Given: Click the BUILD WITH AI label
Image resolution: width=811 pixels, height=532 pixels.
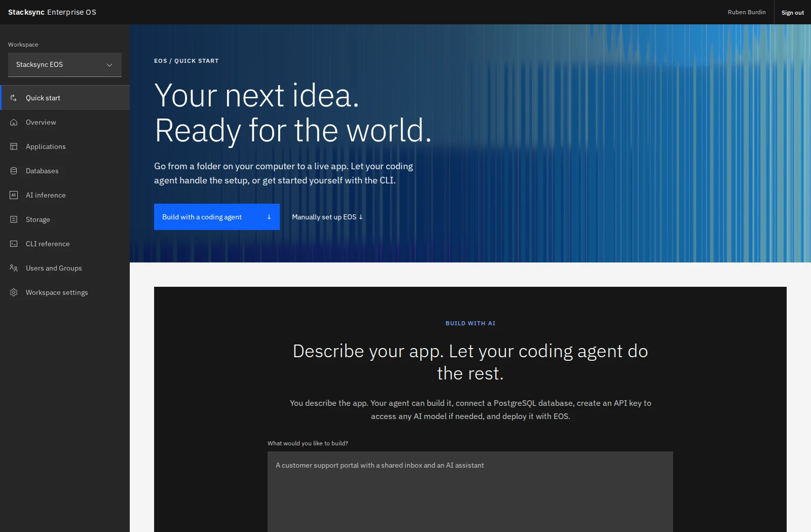Looking at the screenshot, I should [x=470, y=323].
